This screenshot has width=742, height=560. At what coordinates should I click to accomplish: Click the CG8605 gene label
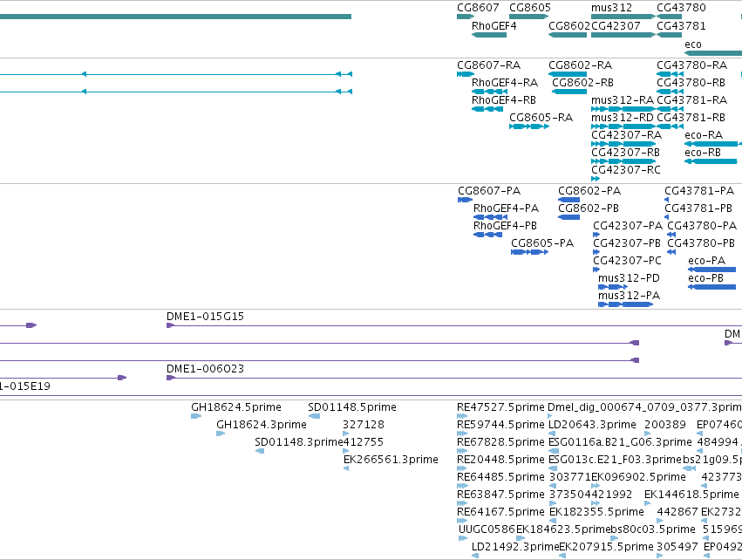click(x=530, y=8)
